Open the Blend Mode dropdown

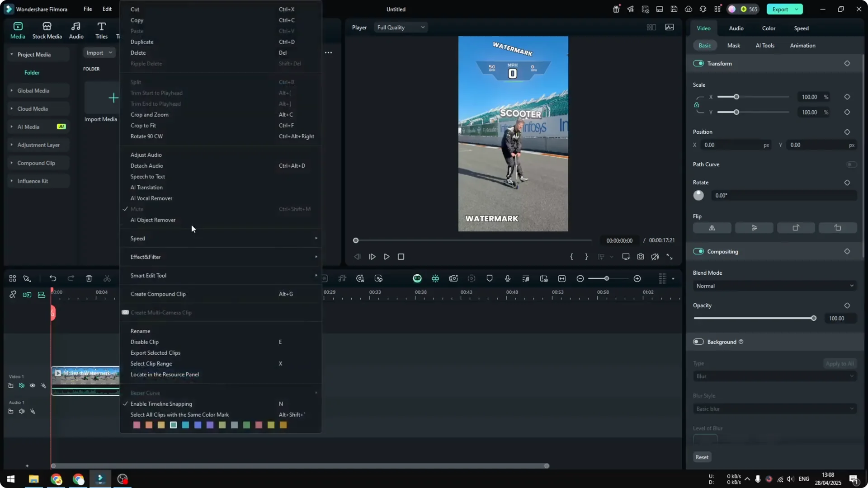coord(774,286)
